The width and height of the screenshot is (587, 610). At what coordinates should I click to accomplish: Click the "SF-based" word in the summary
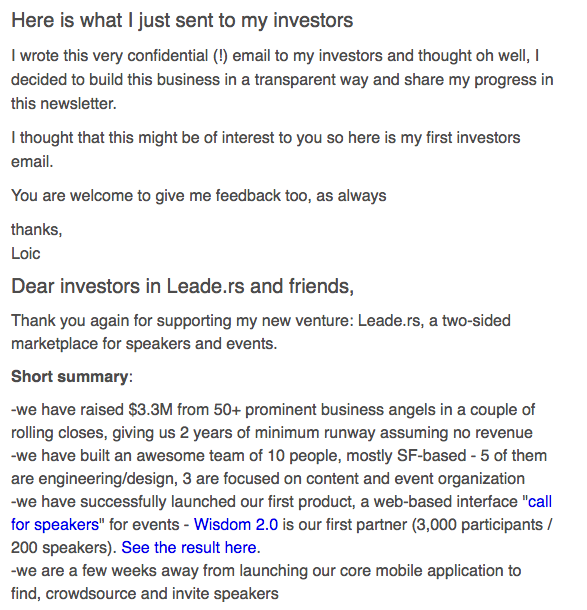tap(431, 456)
